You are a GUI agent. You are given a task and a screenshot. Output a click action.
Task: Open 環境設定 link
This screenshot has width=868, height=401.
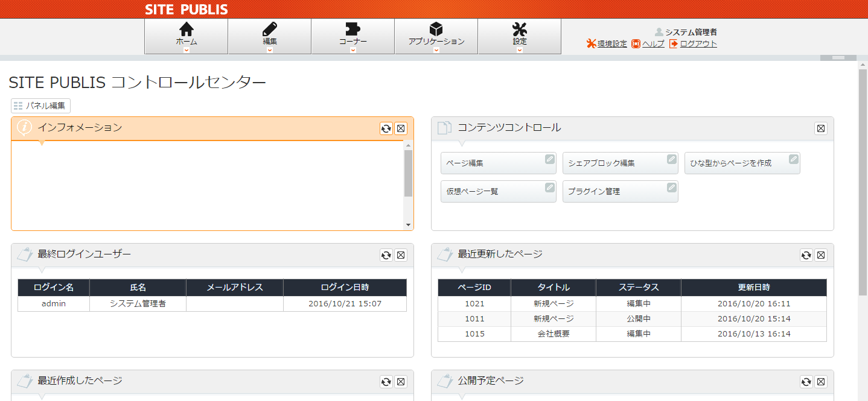pyautogui.click(x=612, y=44)
